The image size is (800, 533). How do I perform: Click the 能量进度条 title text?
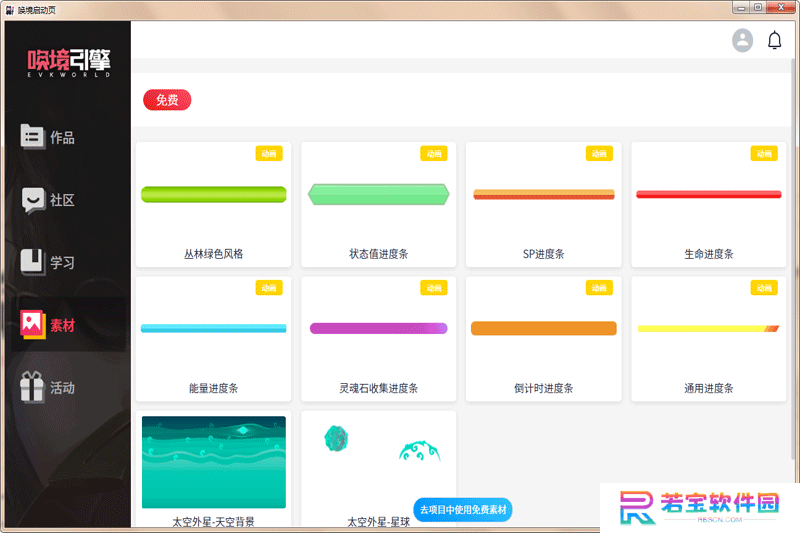tap(213, 388)
